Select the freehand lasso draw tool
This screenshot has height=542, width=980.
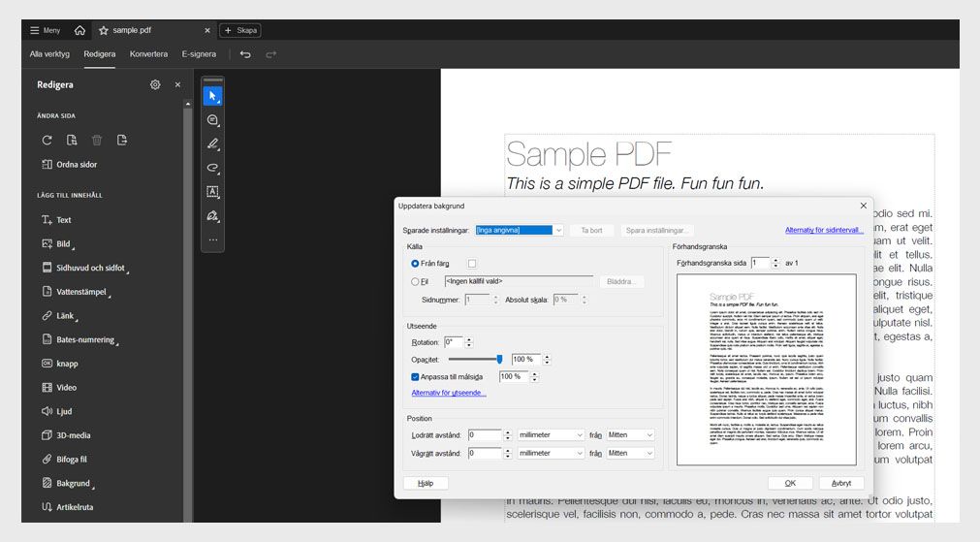click(212, 168)
